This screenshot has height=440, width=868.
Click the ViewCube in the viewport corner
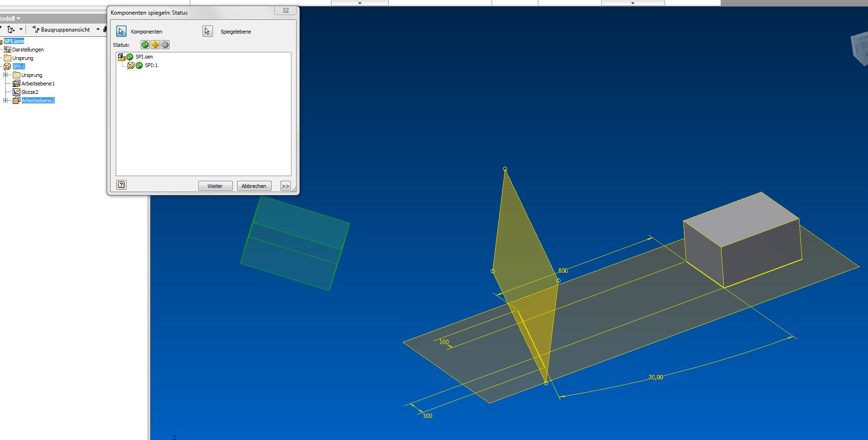click(859, 49)
